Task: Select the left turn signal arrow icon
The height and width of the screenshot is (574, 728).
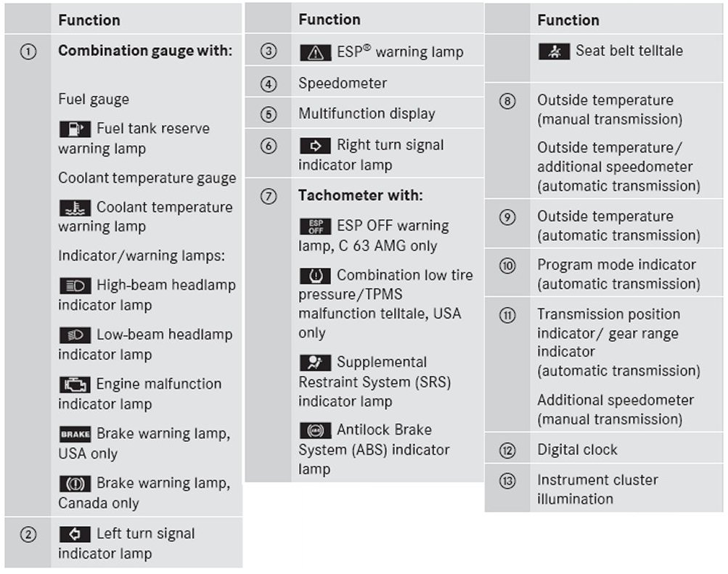Action: pyautogui.click(x=75, y=534)
